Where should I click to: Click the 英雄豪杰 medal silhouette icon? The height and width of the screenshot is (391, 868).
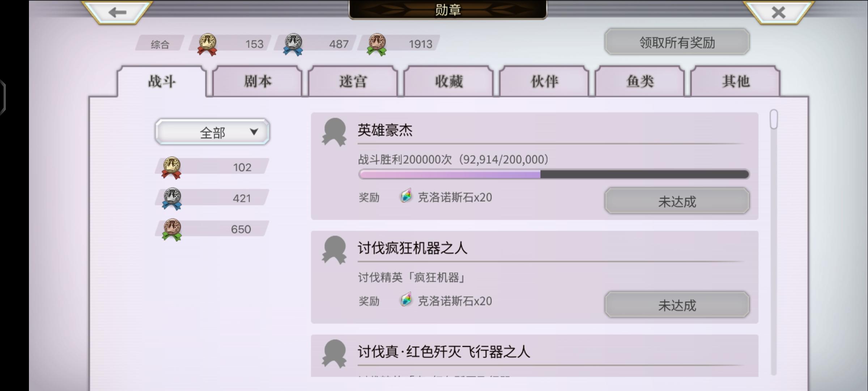(334, 132)
